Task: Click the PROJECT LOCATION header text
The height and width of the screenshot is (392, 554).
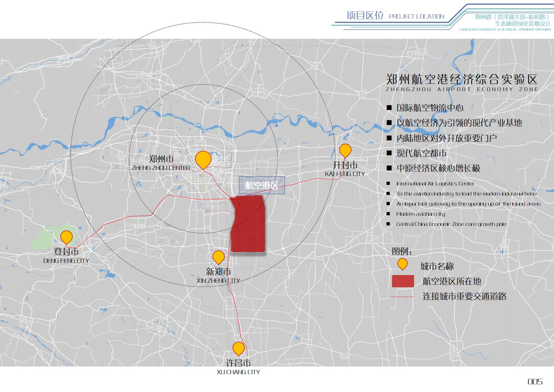Action: click(x=416, y=16)
